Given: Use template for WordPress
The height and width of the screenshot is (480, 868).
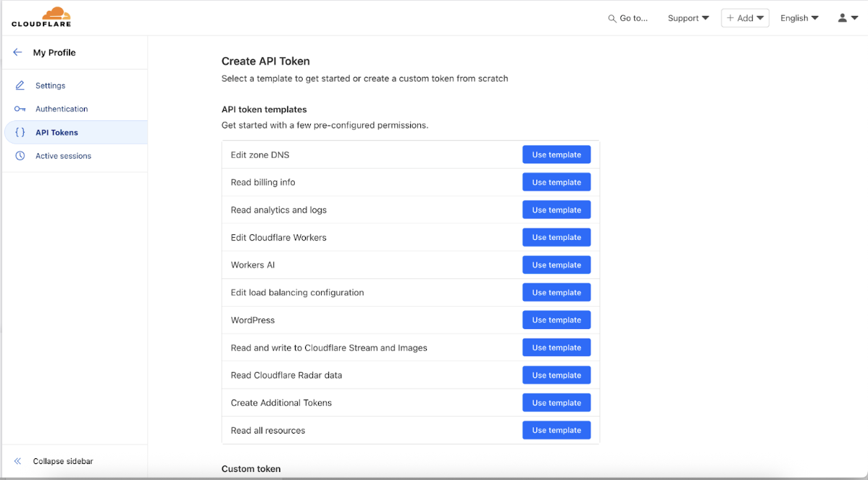Looking at the screenshot, I should click(x=556, y=320).
